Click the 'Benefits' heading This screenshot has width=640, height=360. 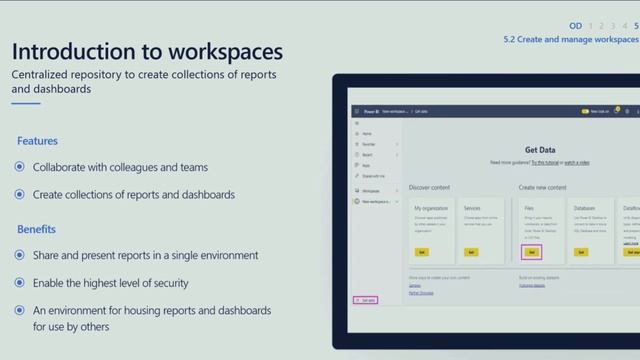tap(36, 229)
